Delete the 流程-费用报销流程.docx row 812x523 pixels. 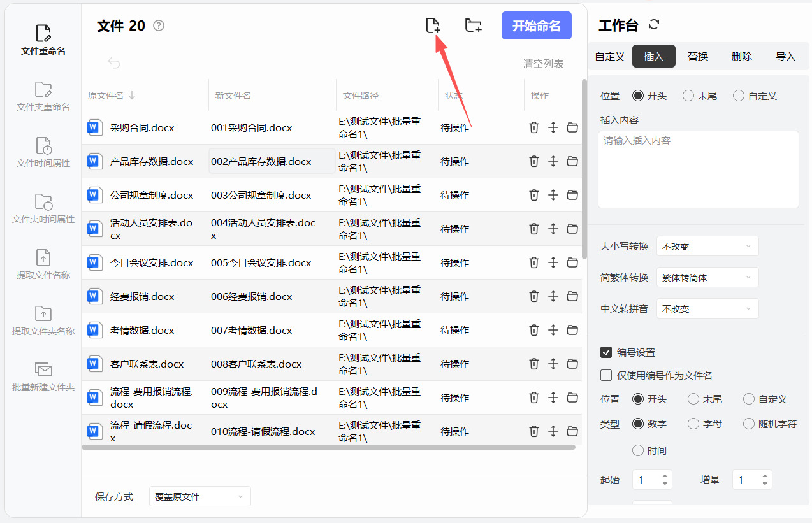(534, 398)
